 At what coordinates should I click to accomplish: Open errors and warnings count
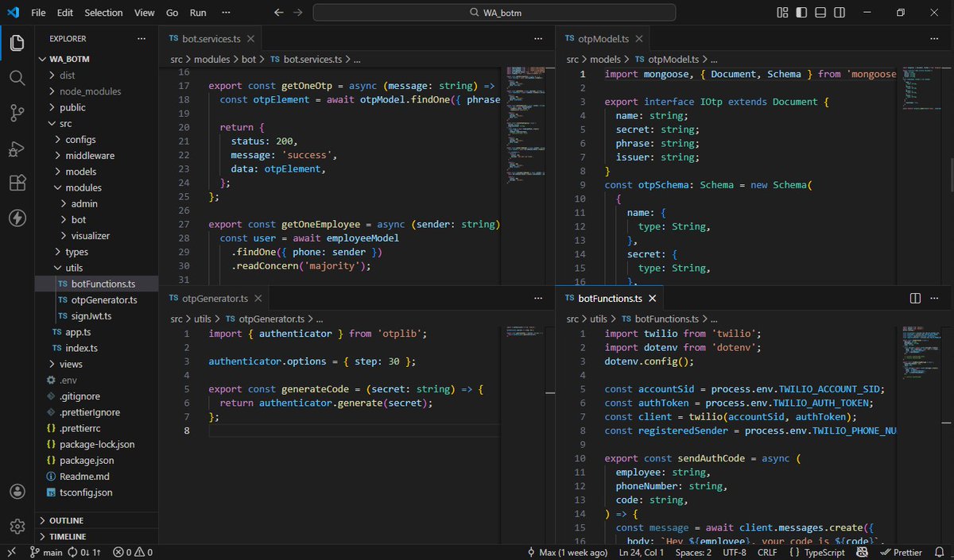(x=132, y=552)
